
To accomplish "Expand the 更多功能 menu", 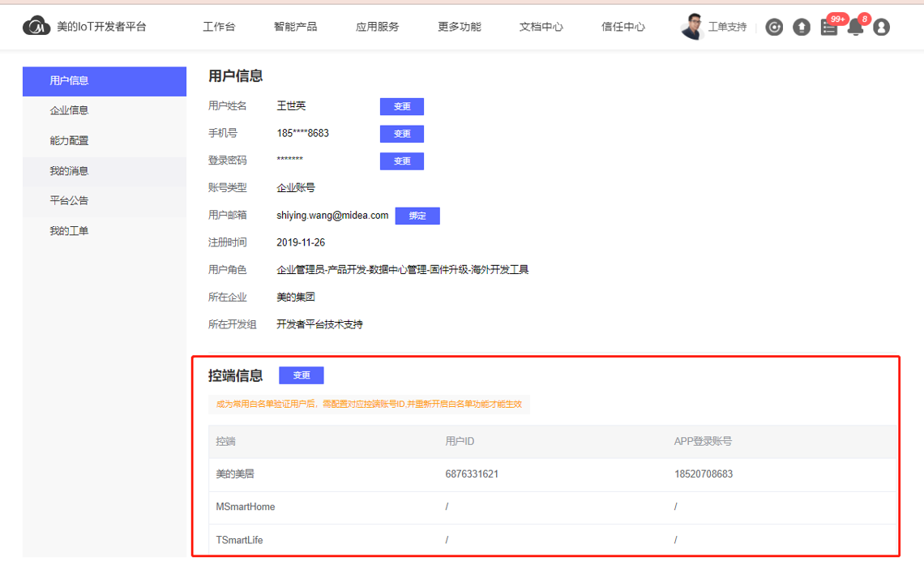I will pyautogui.click(x=459, y=27).
